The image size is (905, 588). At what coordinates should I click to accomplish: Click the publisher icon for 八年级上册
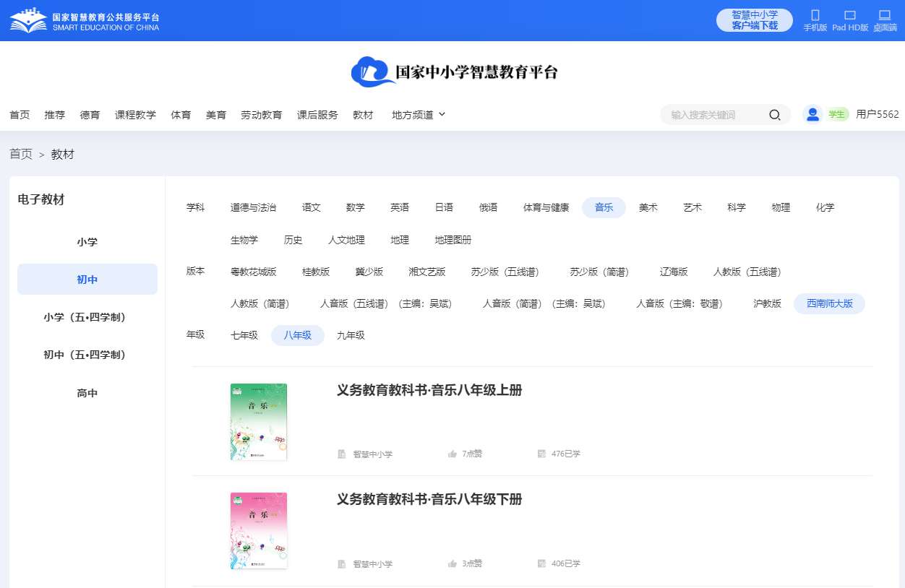point(342,454)
